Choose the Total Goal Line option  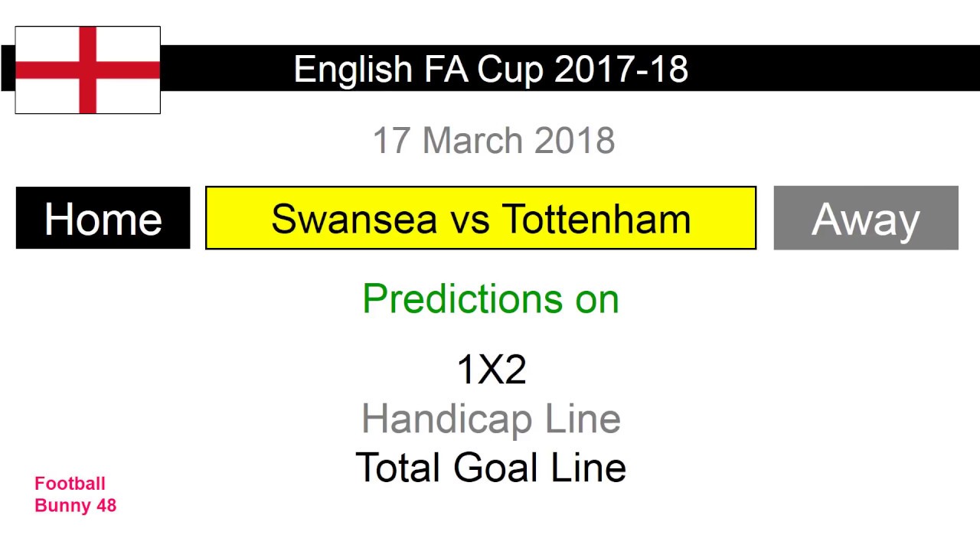click(x=491, y=468)
